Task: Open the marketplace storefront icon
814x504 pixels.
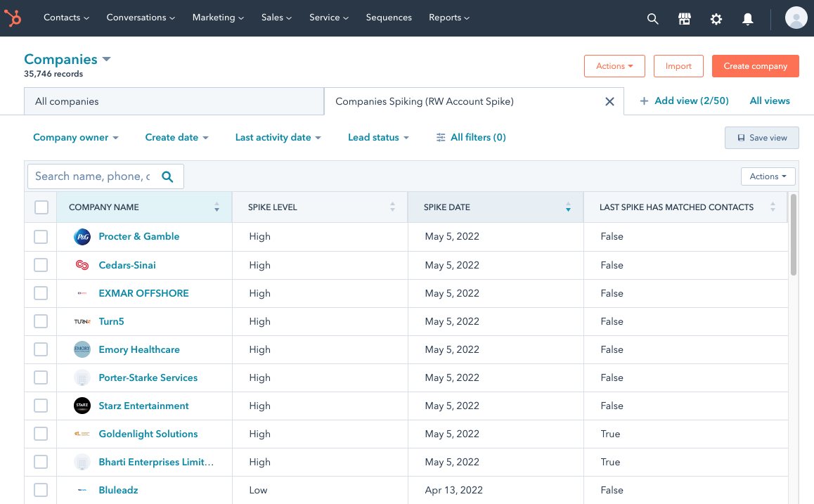Action: pyautogui.click(x=684, y=19)
